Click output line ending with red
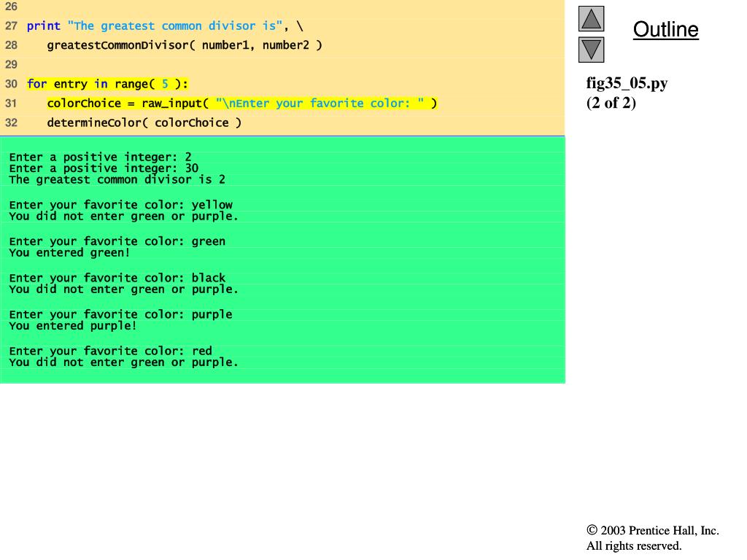 (111, 351)
